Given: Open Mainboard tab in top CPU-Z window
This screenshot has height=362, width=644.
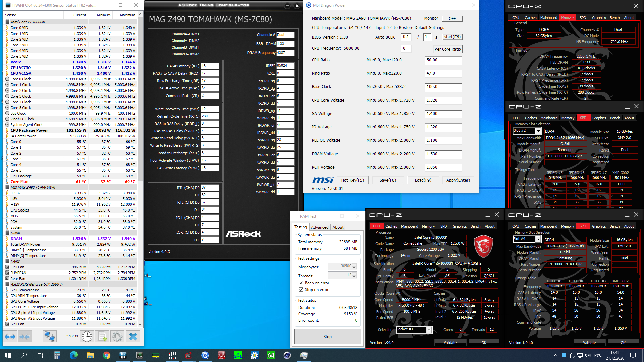Looking at the screenshot, I should click(x=549, y=18).
